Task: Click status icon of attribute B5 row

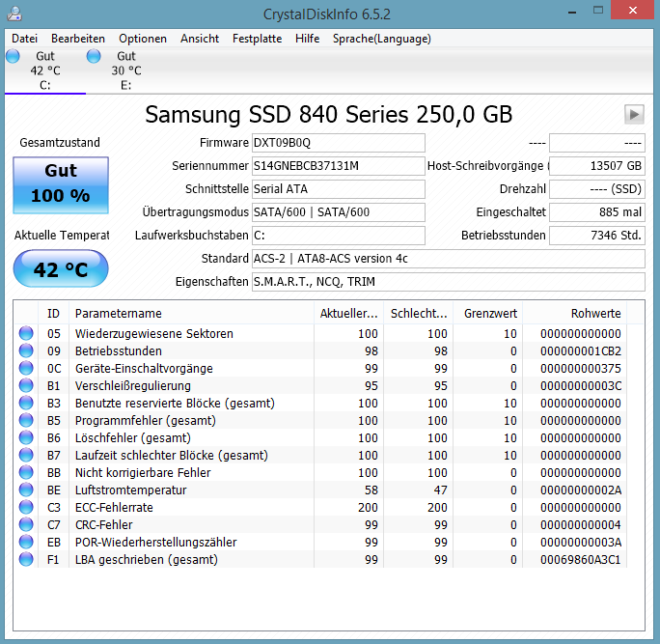Action: coord(26,420)
